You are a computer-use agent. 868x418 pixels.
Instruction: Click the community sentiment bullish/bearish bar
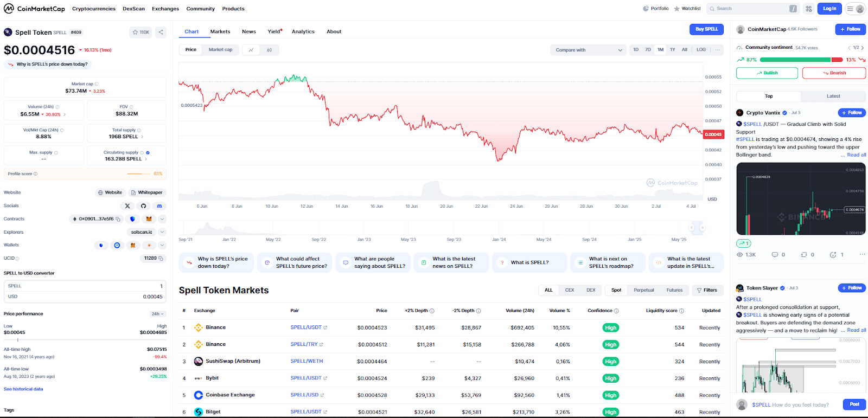coord(801,60)
